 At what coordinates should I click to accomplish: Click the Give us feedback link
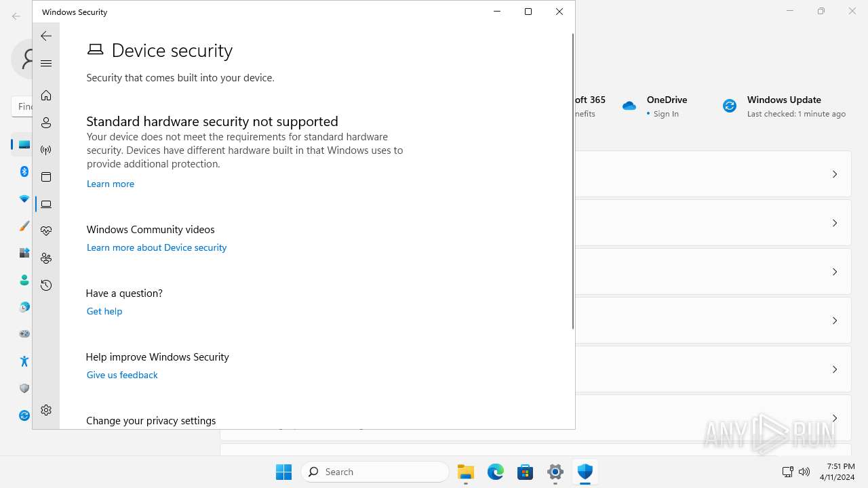click(x=122, y=375)
